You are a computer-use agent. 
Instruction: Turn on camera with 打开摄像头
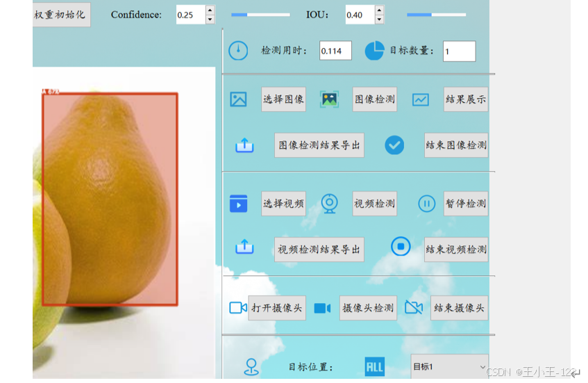pos(277,308)
